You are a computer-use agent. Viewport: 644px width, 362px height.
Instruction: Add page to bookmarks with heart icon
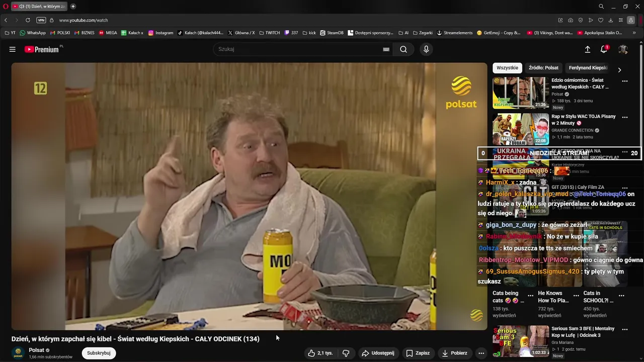(601, 20)
